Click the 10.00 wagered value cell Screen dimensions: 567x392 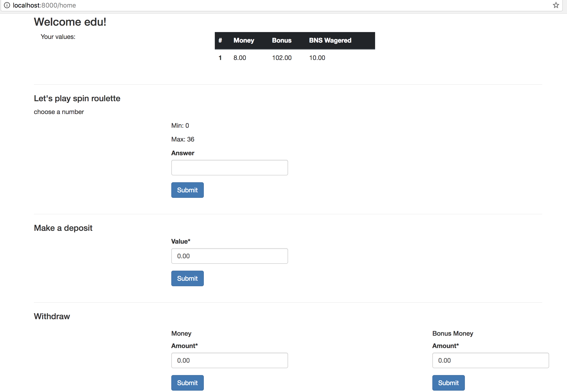317,58
